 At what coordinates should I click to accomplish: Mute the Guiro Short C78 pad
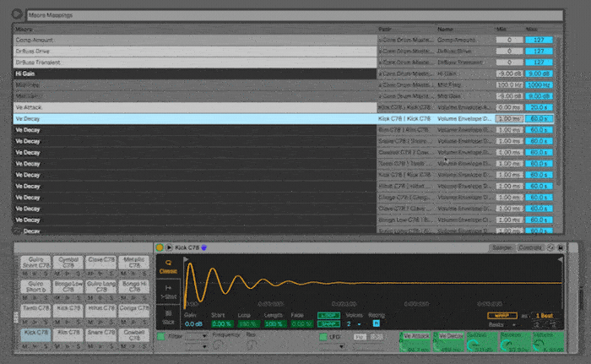(x=25, y=273)
